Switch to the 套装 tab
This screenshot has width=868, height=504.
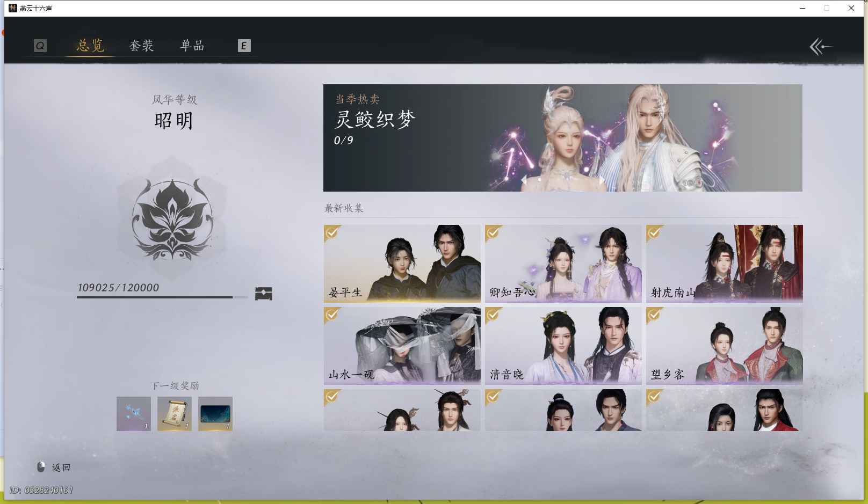pyautogui.click(x=142, y=46)
